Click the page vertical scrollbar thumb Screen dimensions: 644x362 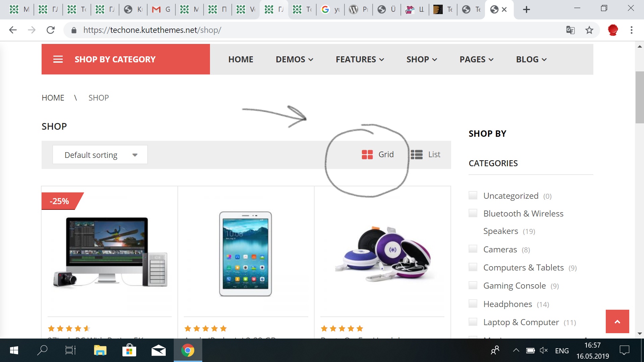coord(640,97)
